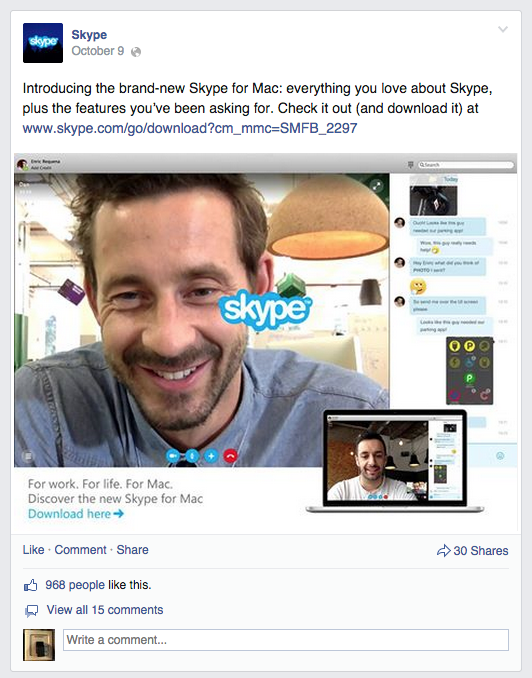Focus the Write a comment field
Screen dimensions: 532x678
pos(286,640)
